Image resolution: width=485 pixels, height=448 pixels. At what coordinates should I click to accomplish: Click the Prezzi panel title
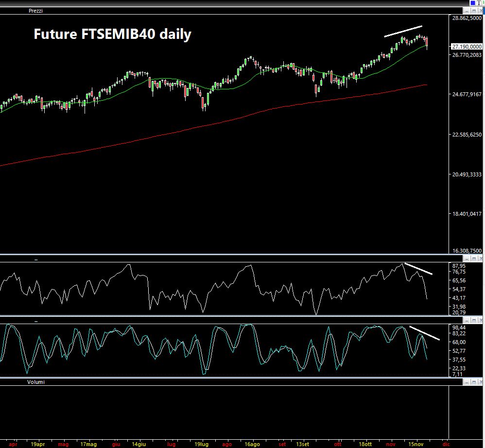[35, 11]
